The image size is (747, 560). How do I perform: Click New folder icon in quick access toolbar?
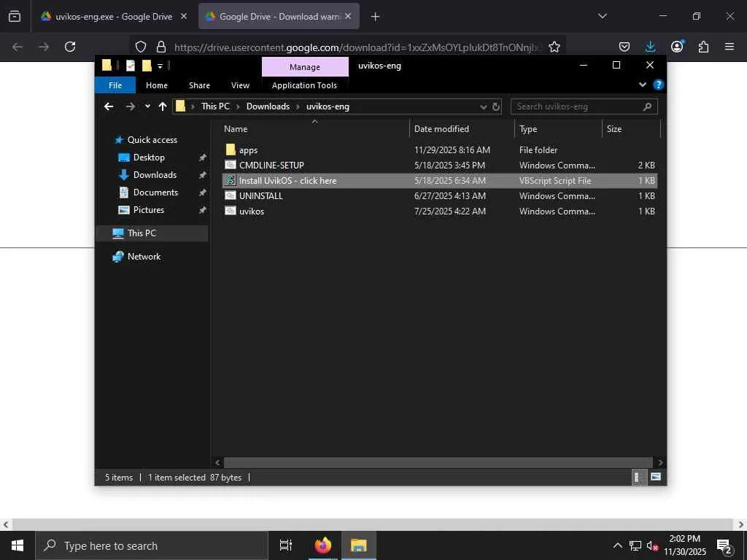coord(147,65)
